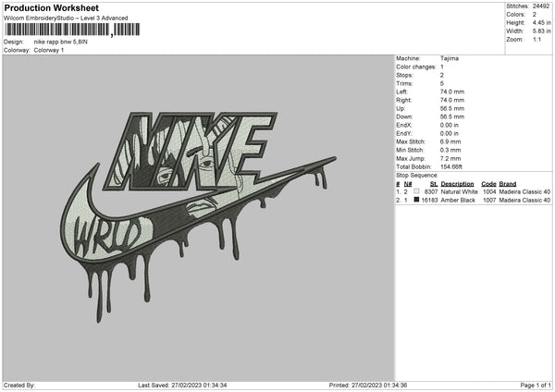This screenshot has width=555, height=392.
Task: Select the Max Stitch value 6.9 mm
Action: click(450, 141)
